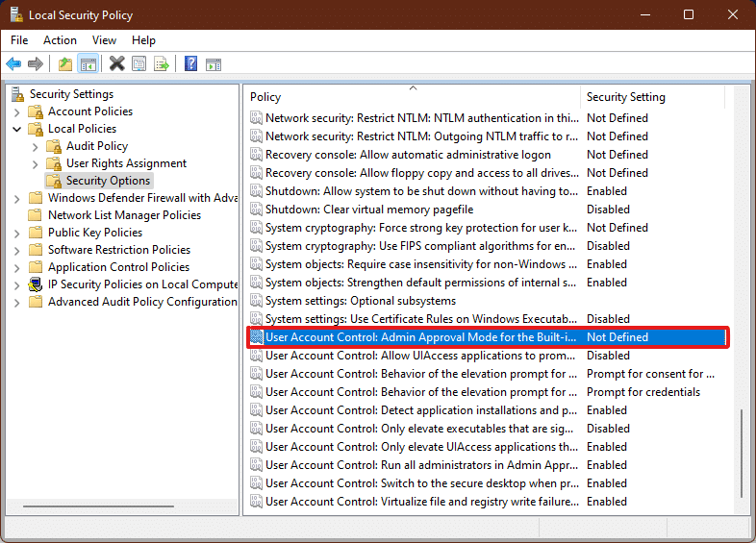
Task: Click the User Rights Assignment folder icon
Action: point(54,163)
